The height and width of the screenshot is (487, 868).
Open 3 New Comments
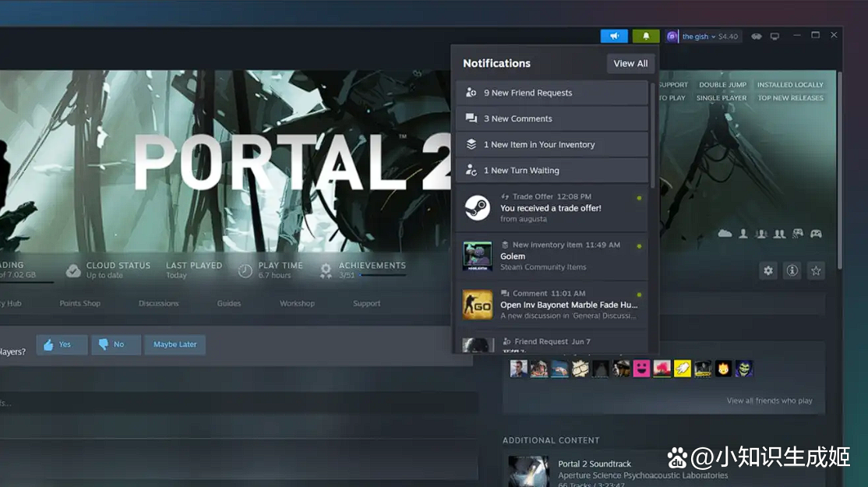tap(552, 118)
